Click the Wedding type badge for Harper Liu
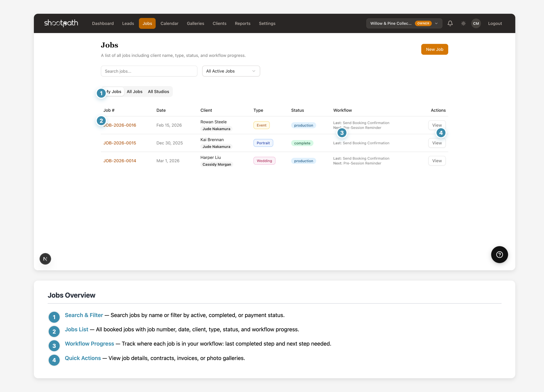 tap(264, 160)
